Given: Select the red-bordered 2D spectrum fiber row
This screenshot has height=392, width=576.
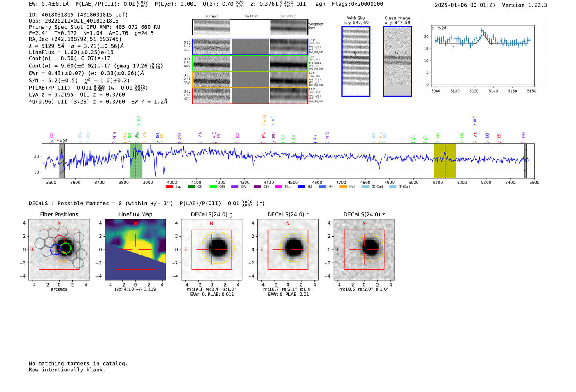Looking at the screenshot, I should 250,95.
